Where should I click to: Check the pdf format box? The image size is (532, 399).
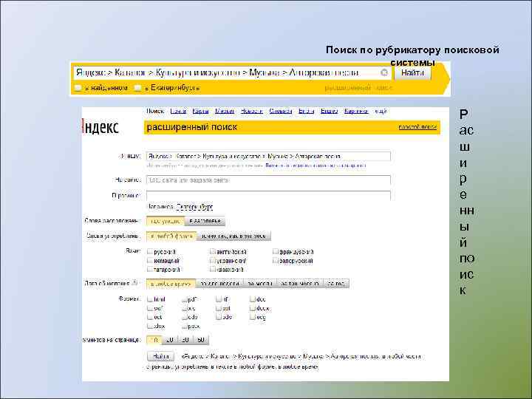[x=184, y=299]
